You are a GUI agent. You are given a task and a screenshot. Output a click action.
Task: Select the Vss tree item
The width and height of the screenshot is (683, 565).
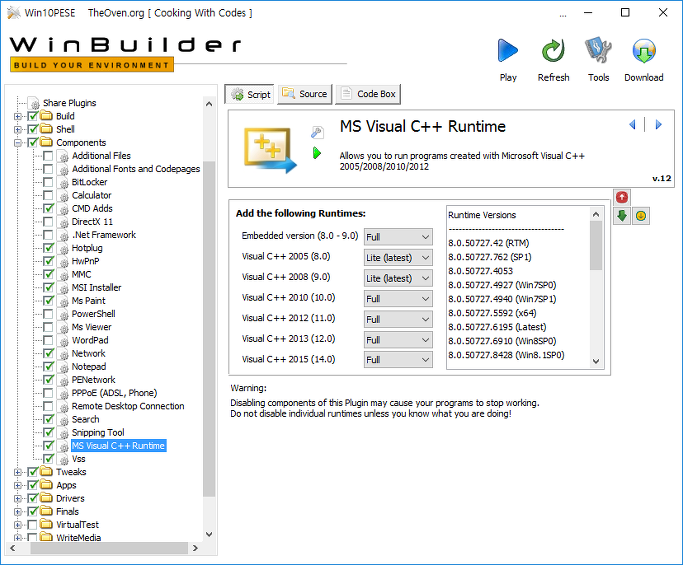tap(78, 459)
